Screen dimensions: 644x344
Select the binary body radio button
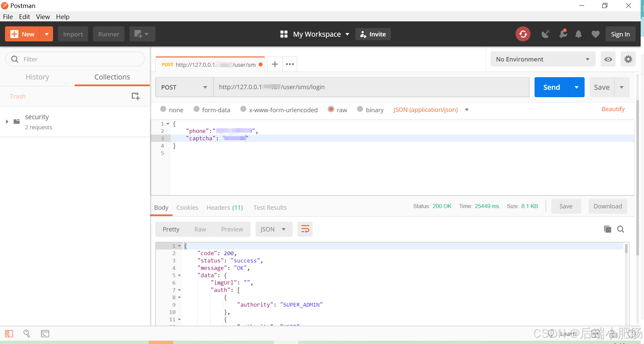tap(360, 109)
